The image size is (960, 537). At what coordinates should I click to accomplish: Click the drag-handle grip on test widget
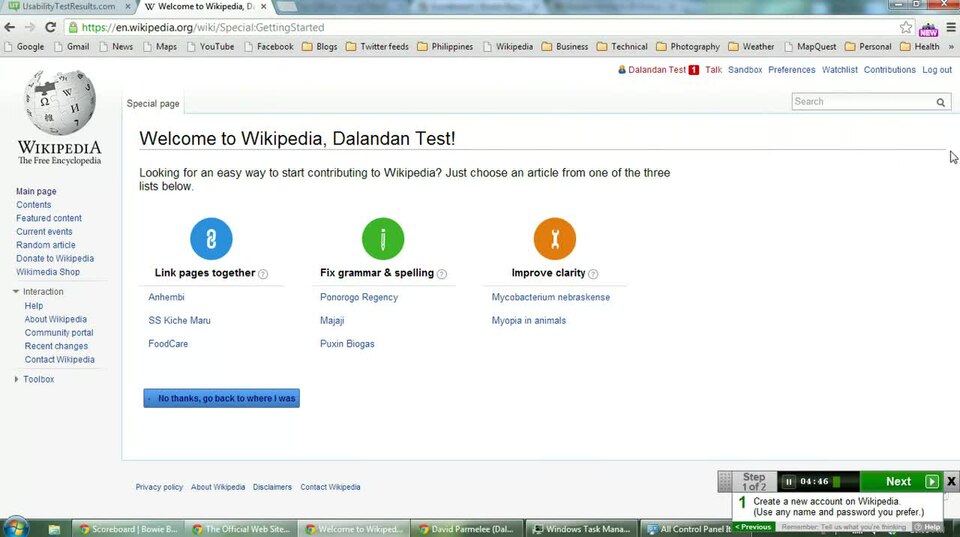point(725,481)
